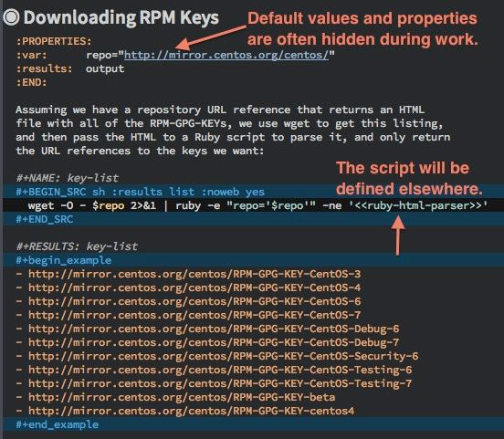Click the heading bullet beside Downloading RPM Keys
This screenshot has width=504, height=439.
coord(11,17)
